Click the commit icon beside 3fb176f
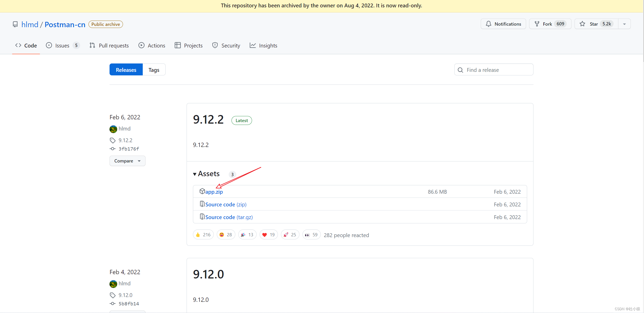 click(x=113, y=149)
